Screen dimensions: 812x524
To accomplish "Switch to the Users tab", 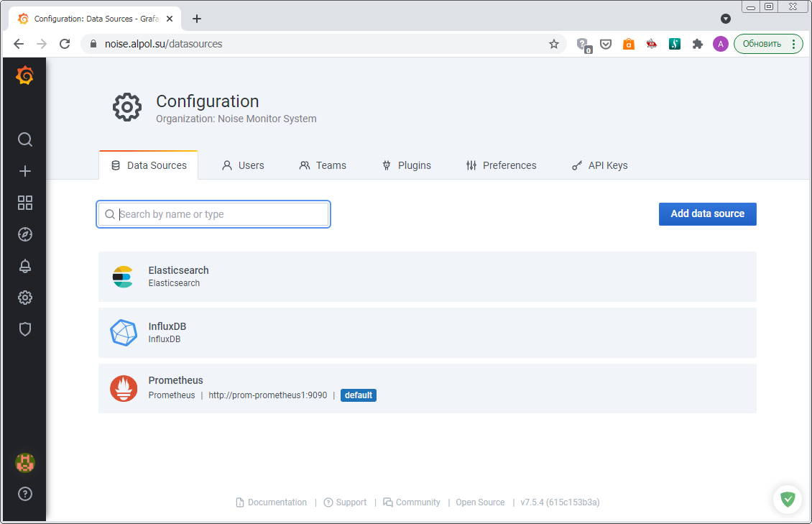I will tap(243, 165).
